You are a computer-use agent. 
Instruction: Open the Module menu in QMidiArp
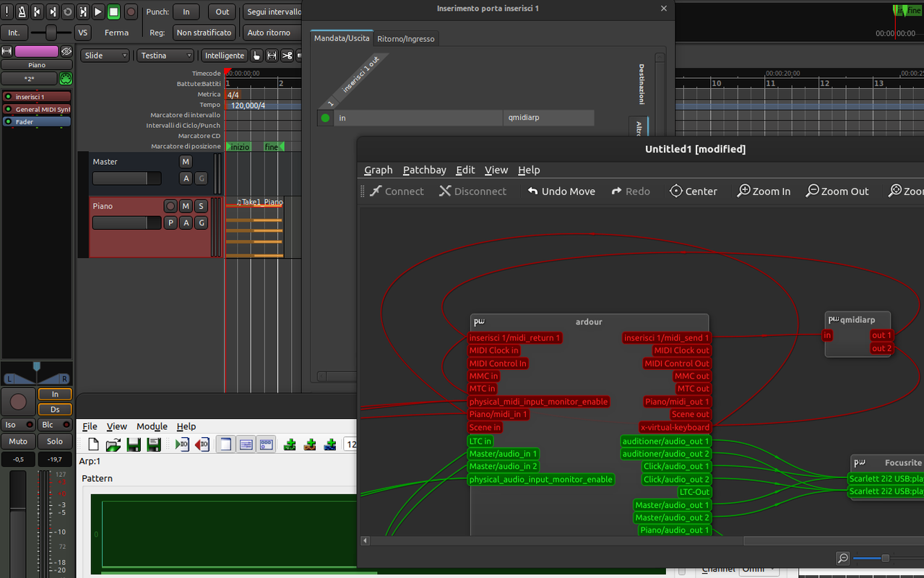coord(152,426)
